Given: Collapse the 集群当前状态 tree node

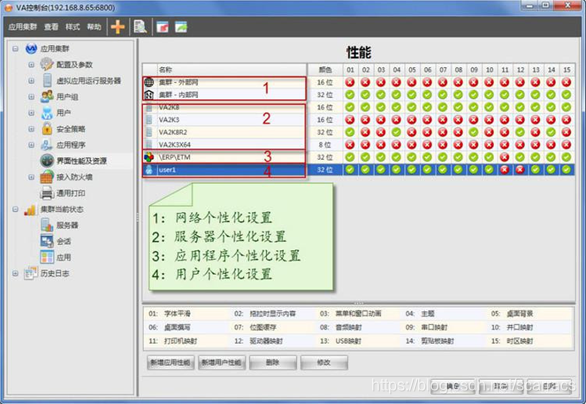Looking at the screenshot, I should pos(15,209).
